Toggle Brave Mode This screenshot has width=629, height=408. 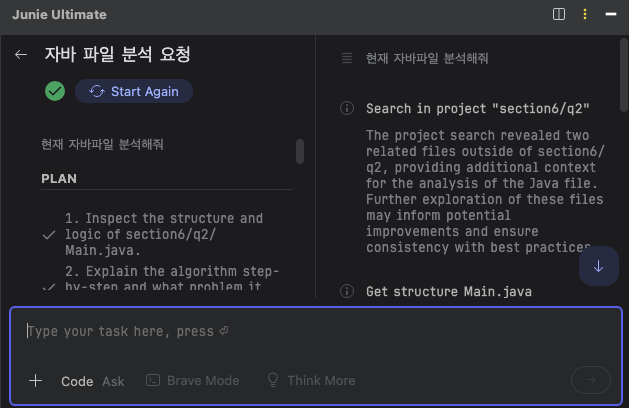(193, 380)
